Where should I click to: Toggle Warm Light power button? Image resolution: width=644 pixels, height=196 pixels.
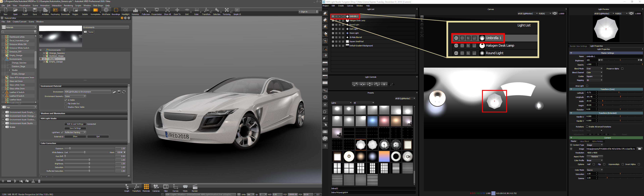tap(333, 33)
